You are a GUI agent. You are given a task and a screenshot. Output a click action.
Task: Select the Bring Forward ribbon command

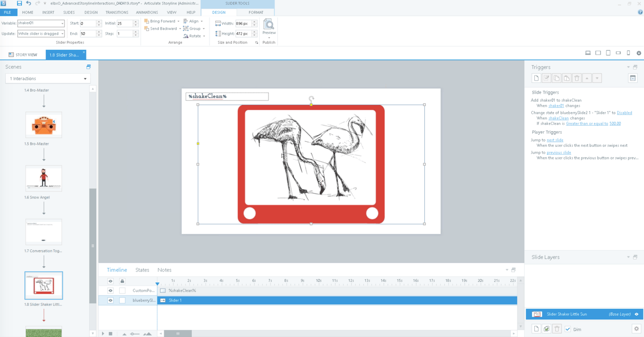(x=161, y=21)
